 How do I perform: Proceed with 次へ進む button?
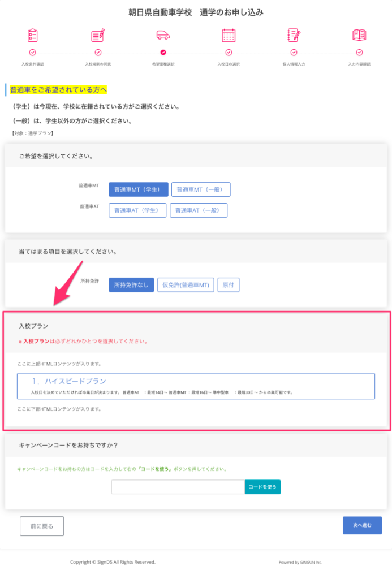[x=362, y=525]
